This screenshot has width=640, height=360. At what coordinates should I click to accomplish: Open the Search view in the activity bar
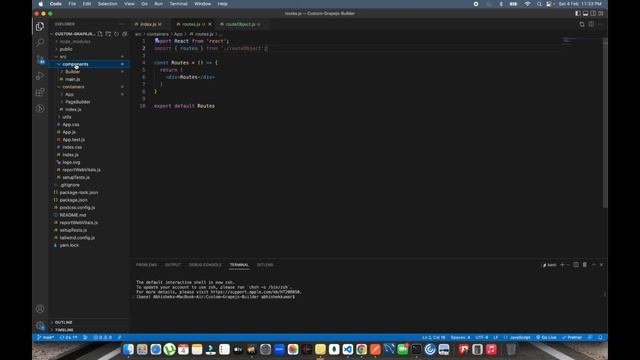pyautogui.click(x=40, y=42)
